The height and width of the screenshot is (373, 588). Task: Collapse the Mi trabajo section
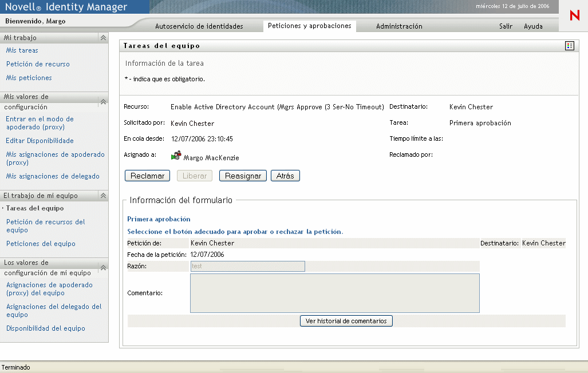pos(103,38)
